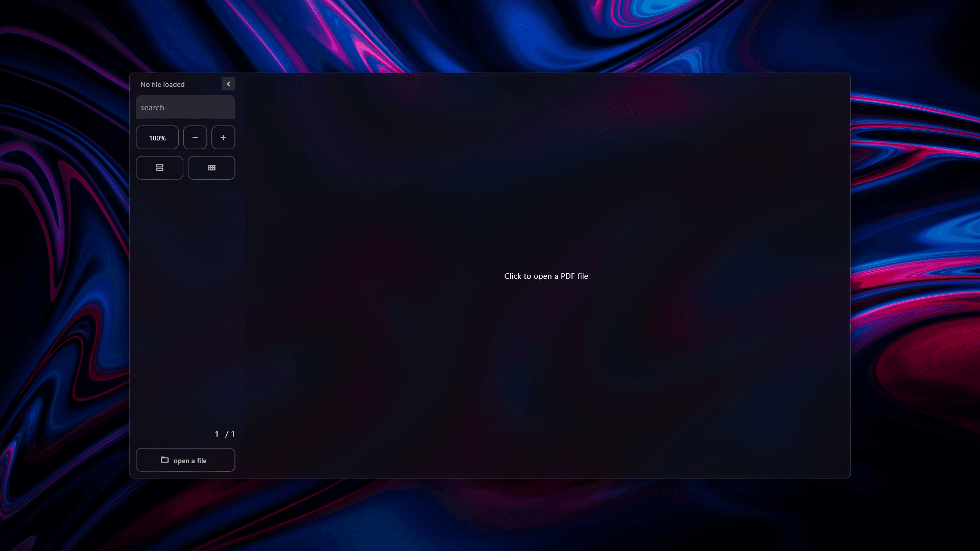
Task: Hide the left panel using the back arrow
Action: (228, 84)
